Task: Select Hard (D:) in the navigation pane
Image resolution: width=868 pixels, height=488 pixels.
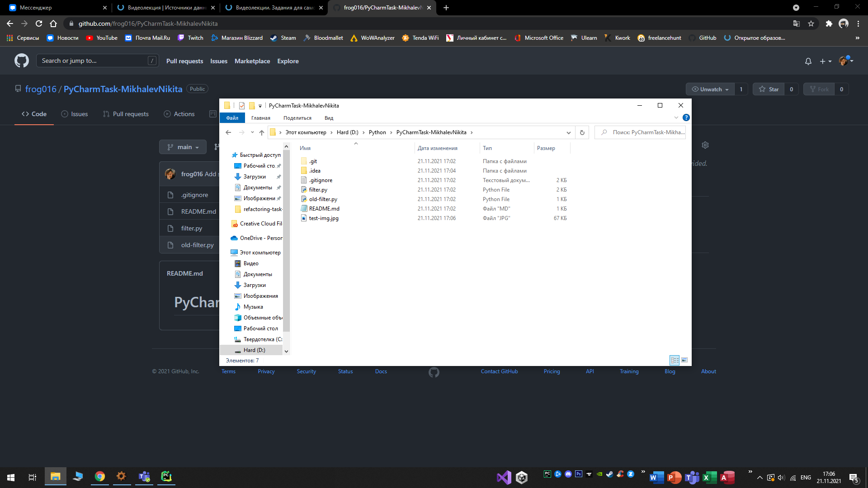Action: click(x=251, y=350)
